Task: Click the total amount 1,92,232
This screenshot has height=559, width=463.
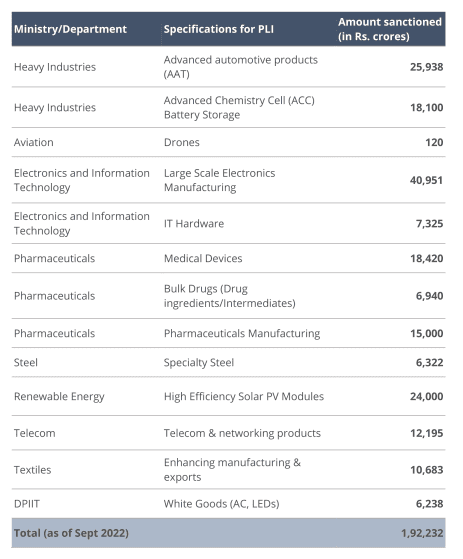Action: (x=422, y=533)
